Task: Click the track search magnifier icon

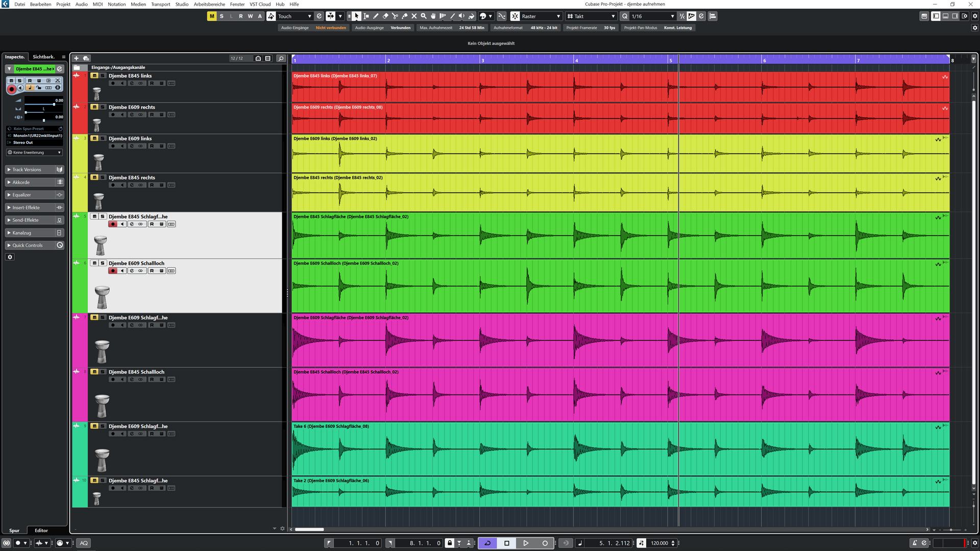Action: pyautogui.click(x=281, y=58)
